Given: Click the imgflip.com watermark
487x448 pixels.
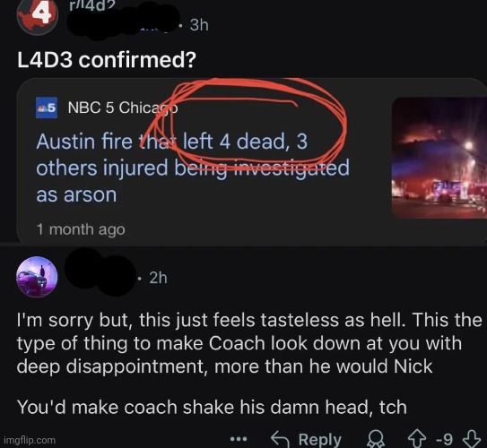Looking at the screenshot, I should 30,440.
